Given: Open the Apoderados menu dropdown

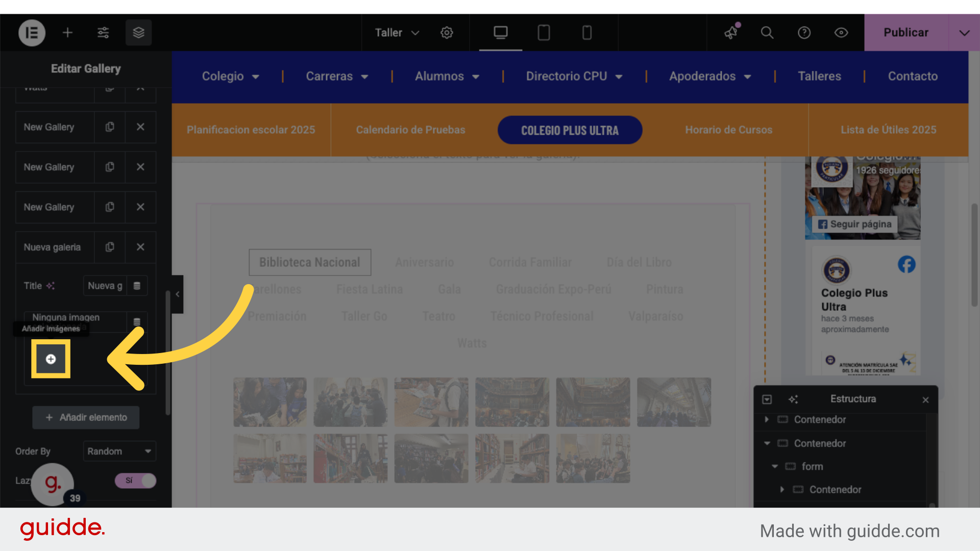Looking at the screenshot, I should point(710,76).
